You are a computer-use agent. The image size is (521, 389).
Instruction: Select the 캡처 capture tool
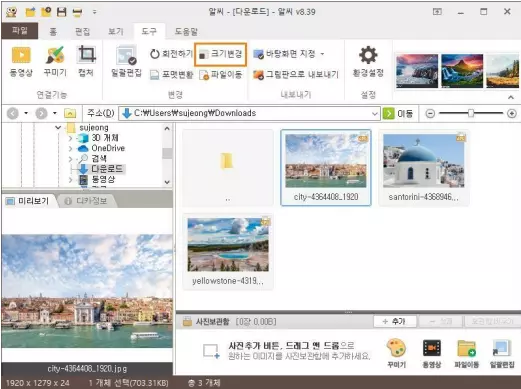(x=86, y=62)
